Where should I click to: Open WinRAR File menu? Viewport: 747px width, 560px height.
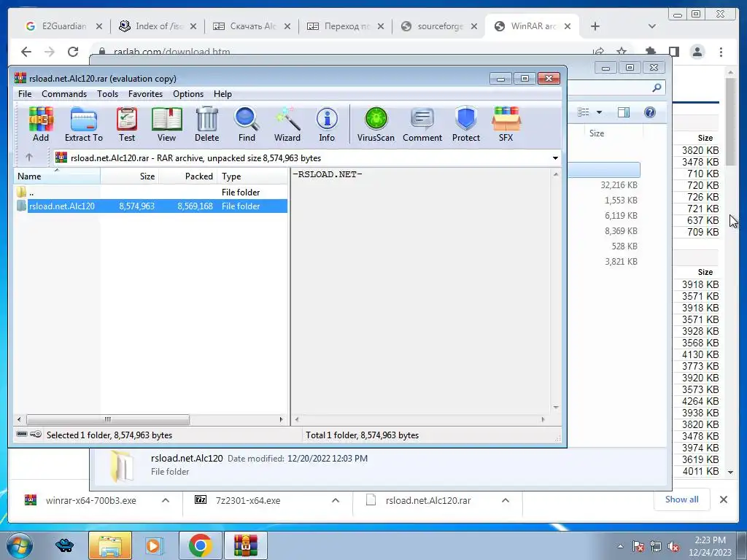tap(25, 94)
